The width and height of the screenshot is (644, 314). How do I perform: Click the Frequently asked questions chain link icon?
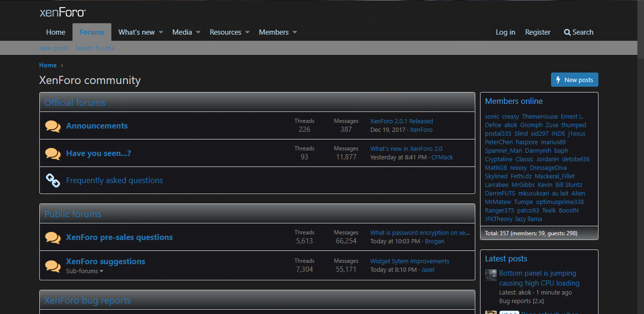pos(53,180)
